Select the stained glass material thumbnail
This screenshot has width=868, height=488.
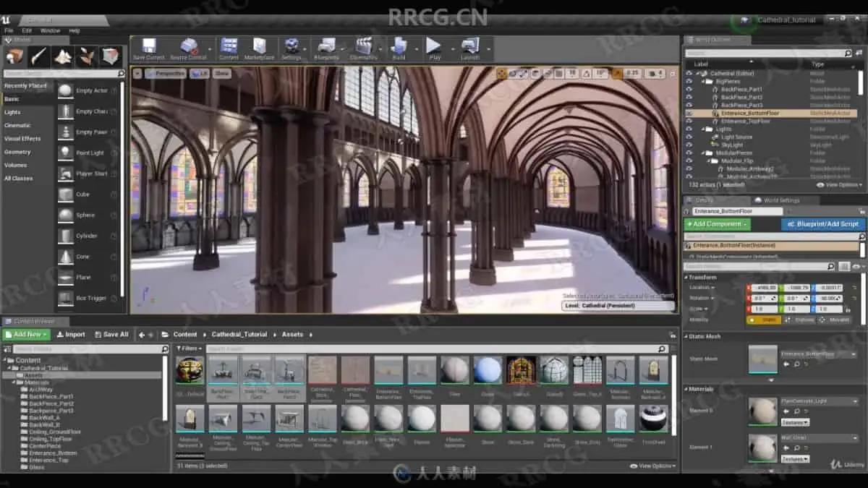pyautogui.click(x=521, y=369)
